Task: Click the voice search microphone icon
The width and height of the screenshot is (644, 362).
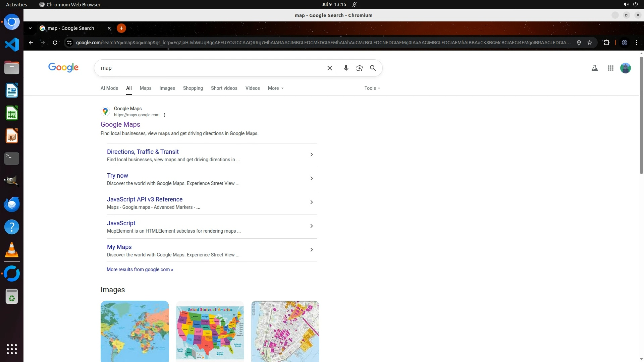Action: point(346,68)
